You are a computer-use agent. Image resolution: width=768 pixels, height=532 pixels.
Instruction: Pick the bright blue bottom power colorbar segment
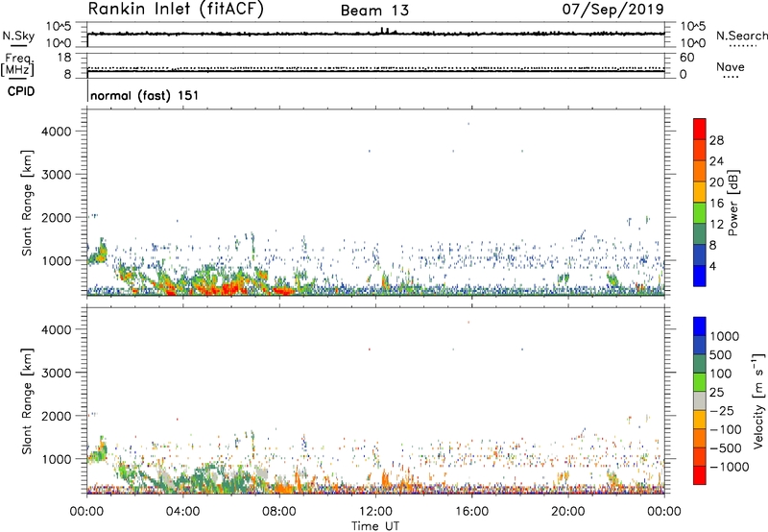click(700, 277)
